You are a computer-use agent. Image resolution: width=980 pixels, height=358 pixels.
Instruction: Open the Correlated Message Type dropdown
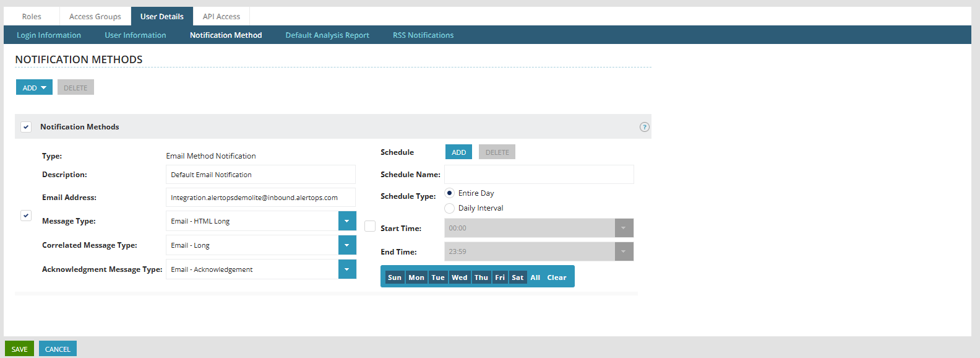coord(346,245)
